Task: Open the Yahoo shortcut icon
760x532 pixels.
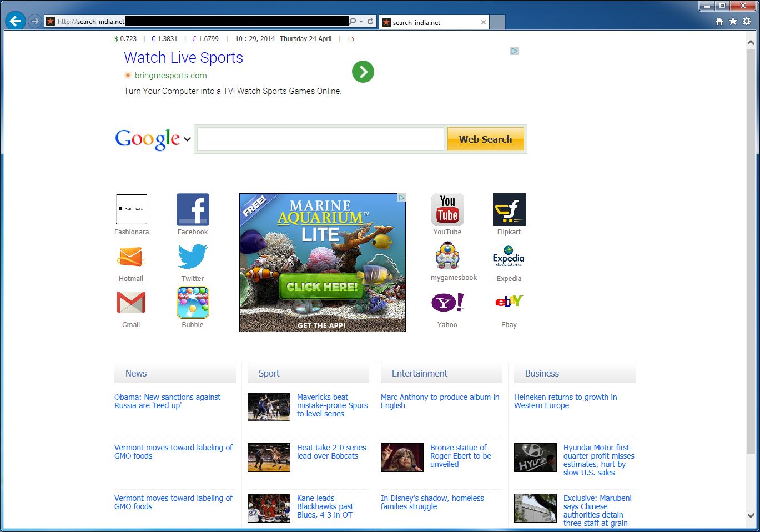Action: coord(447,302)
